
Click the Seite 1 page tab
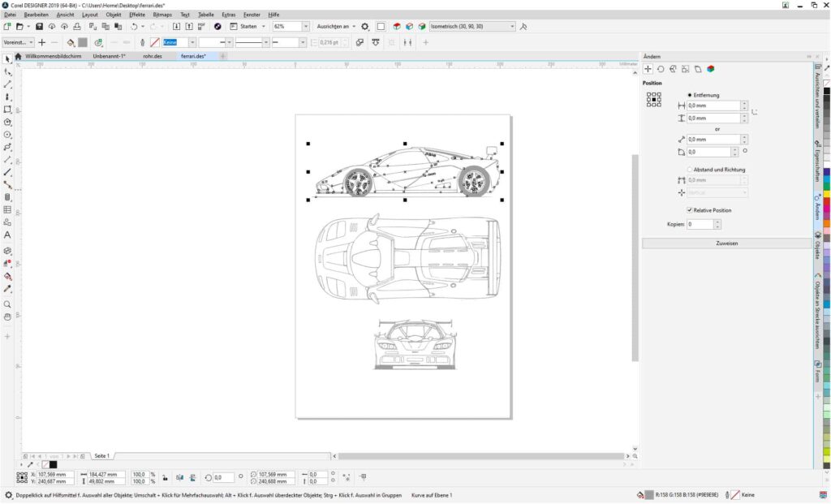coord(101,456)
